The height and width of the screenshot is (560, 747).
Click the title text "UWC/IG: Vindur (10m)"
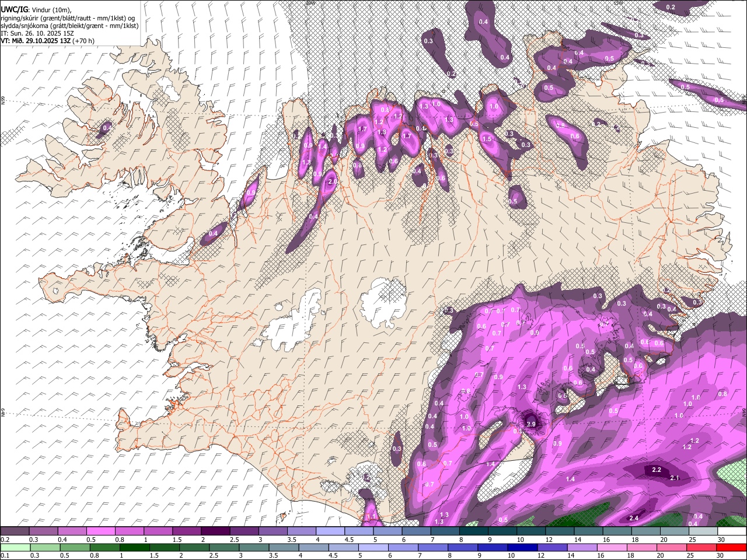click(x=36, y=10)
